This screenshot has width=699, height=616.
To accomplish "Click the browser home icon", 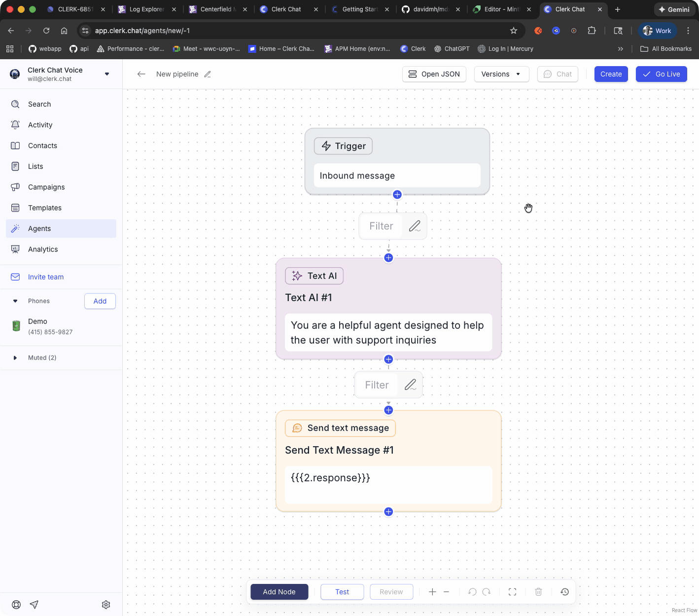I will (64, 31).
